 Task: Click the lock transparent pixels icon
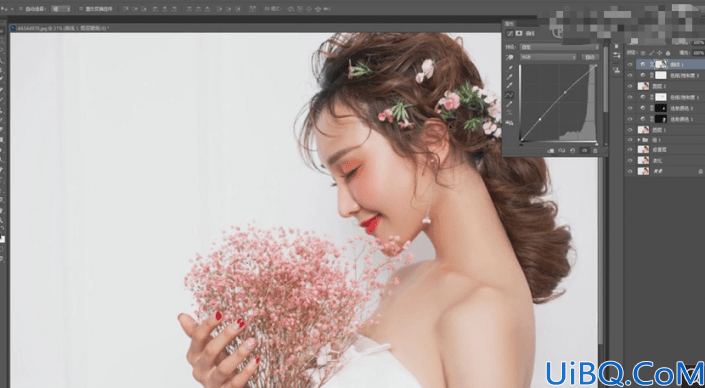[643, 53]
